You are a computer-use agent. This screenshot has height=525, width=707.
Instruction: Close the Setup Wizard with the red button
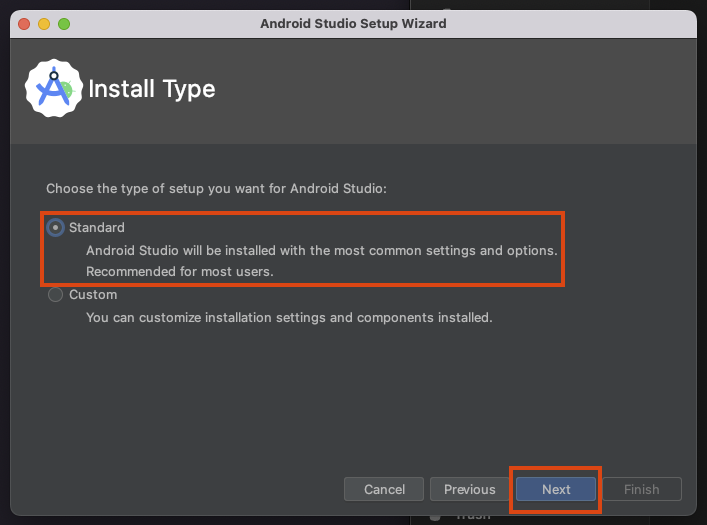(x=24, y=24)
